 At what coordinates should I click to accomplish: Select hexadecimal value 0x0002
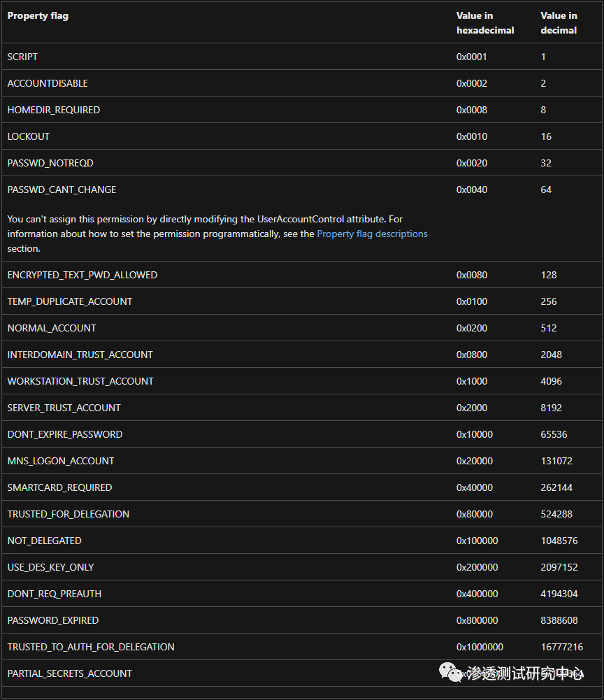[x=471, y=83]
